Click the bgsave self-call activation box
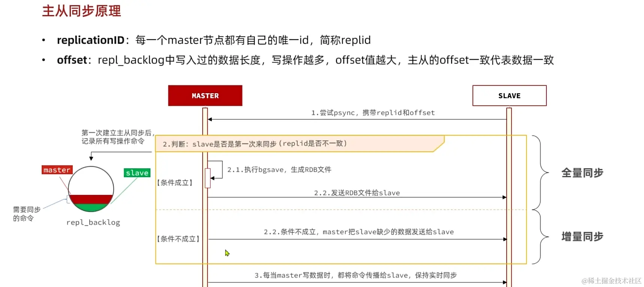644x287 pixels. 208,178
